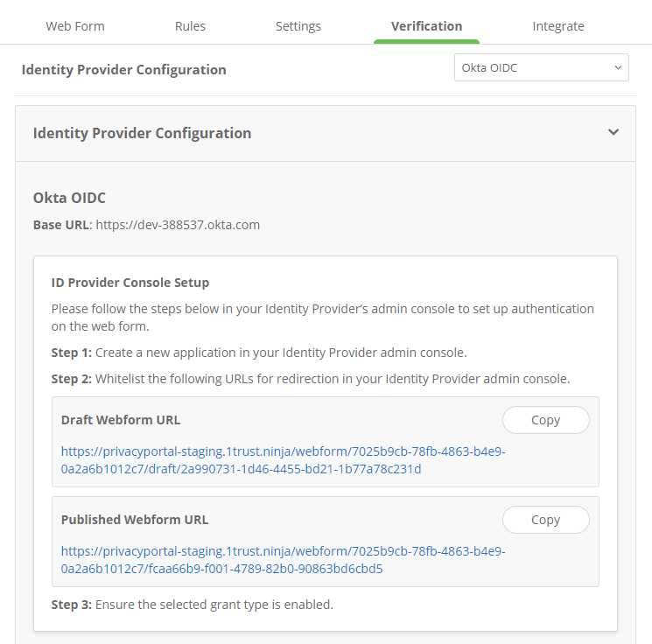This screenshot has width=652, height=644.
Task: Open the Integrate tab
Action: [x=558, y=26]
